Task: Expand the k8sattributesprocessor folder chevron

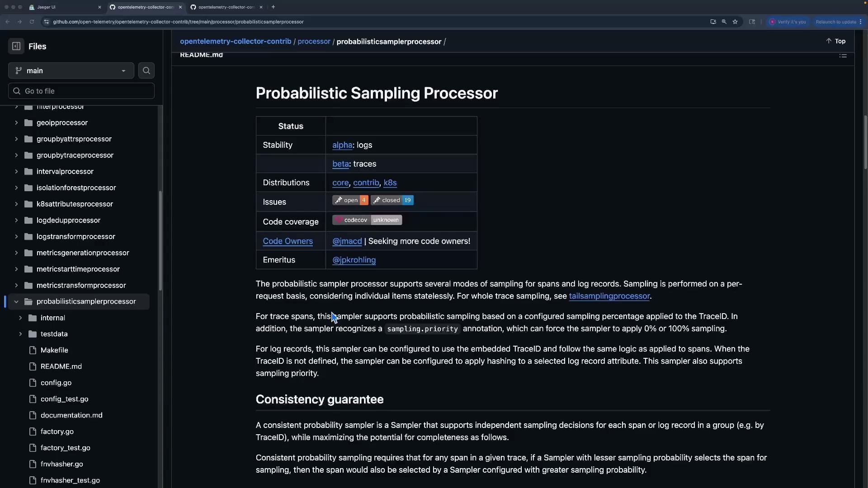Action: pos(16,204)
